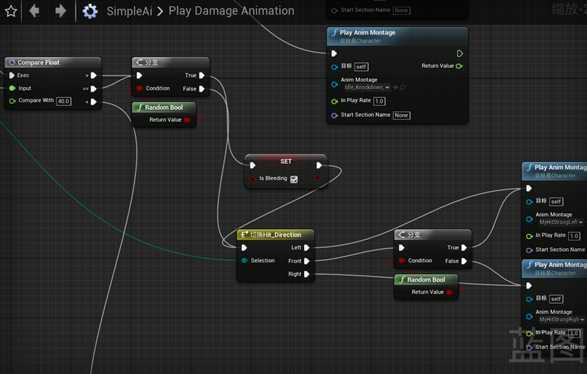
Task: Open Anim Montage dropdown showing StrongRight asset
Action: pyautogui.click(x=561, y=319)
